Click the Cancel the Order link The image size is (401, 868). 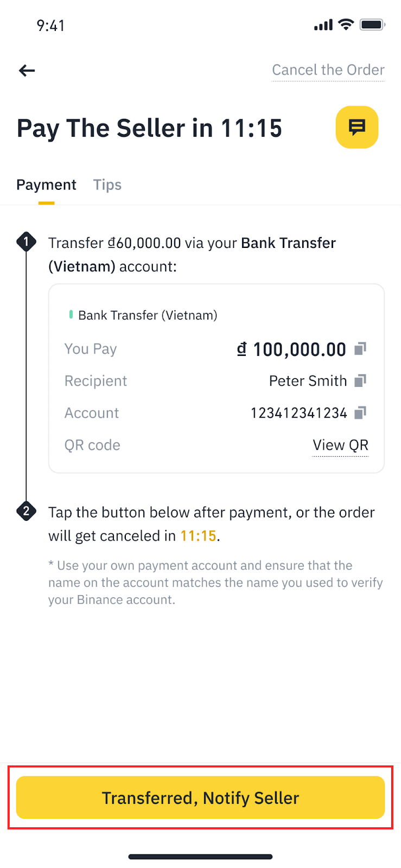[x=328, y=70]
